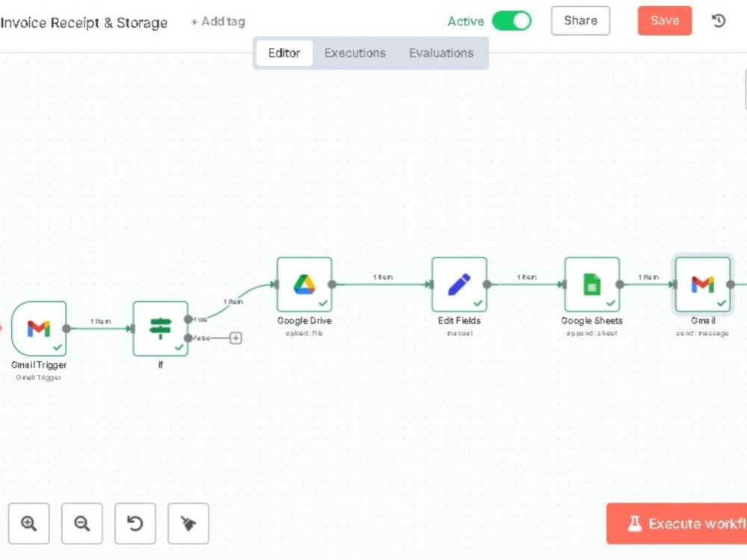747x560 pixels.
Task: Click Add tag link
Action: pyautogui.click(x=217, y=22)
